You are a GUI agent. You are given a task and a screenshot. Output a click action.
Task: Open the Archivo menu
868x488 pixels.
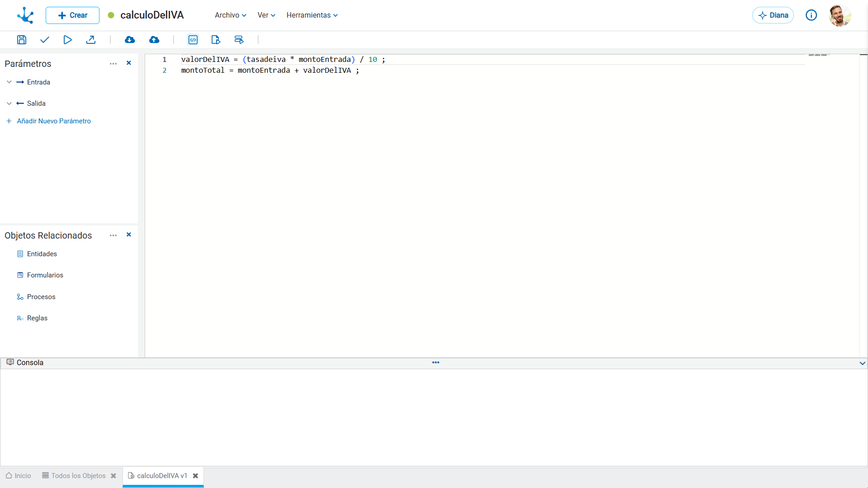coord(231,15)
